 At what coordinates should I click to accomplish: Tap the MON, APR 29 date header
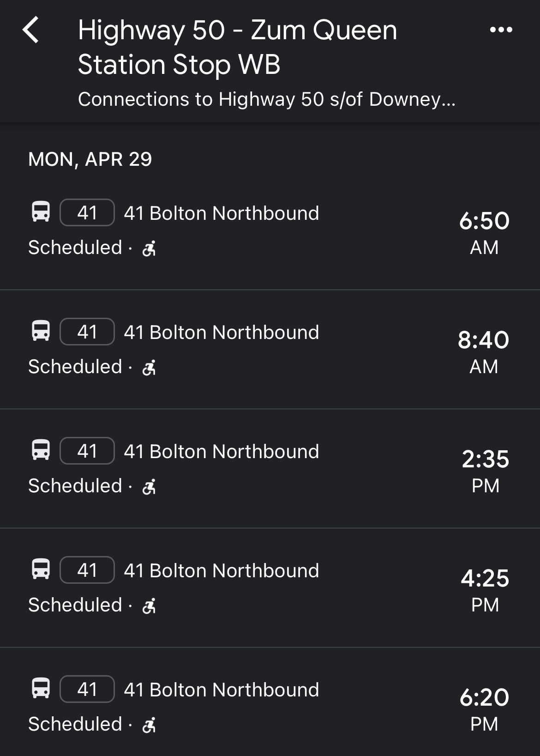90,159
